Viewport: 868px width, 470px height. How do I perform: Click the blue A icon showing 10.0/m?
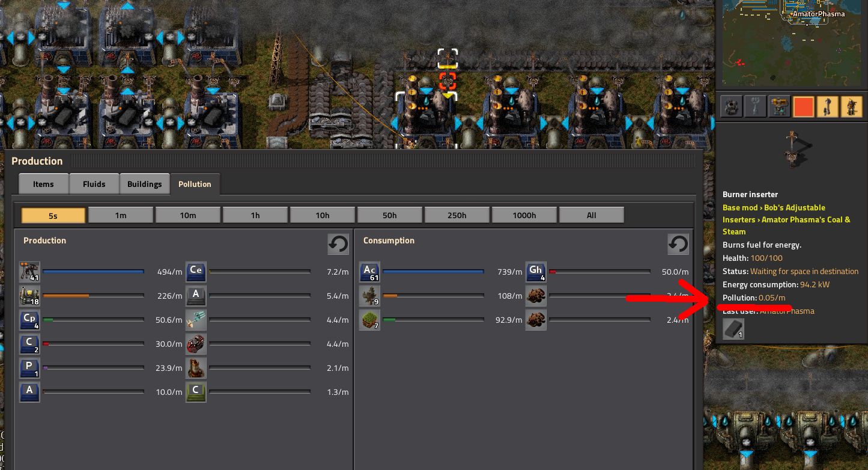click(29, 392)
